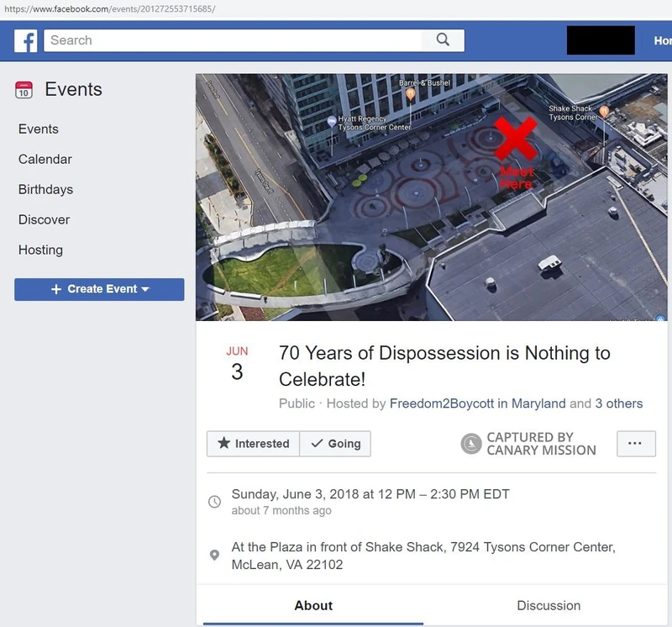Viewport: 672px width, 627px height.
Task: Click the checkmark icon on the Going button
Action: pyautogui.click(x=317, y=444)
